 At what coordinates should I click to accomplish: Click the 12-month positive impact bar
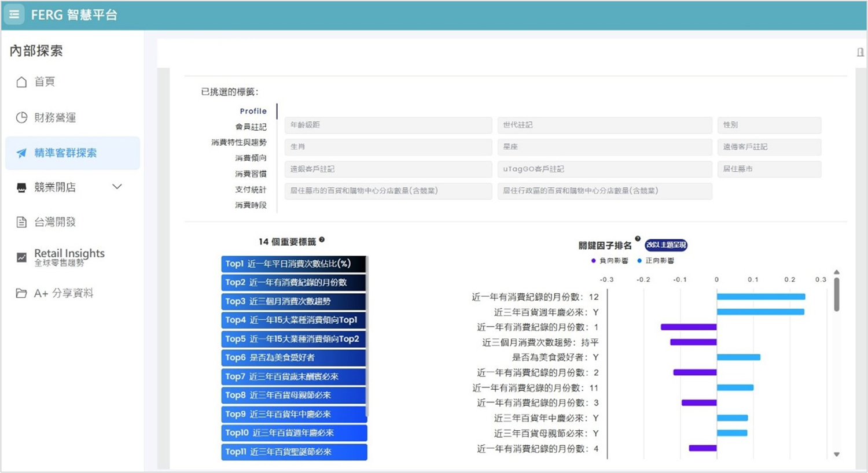(760, 297)
